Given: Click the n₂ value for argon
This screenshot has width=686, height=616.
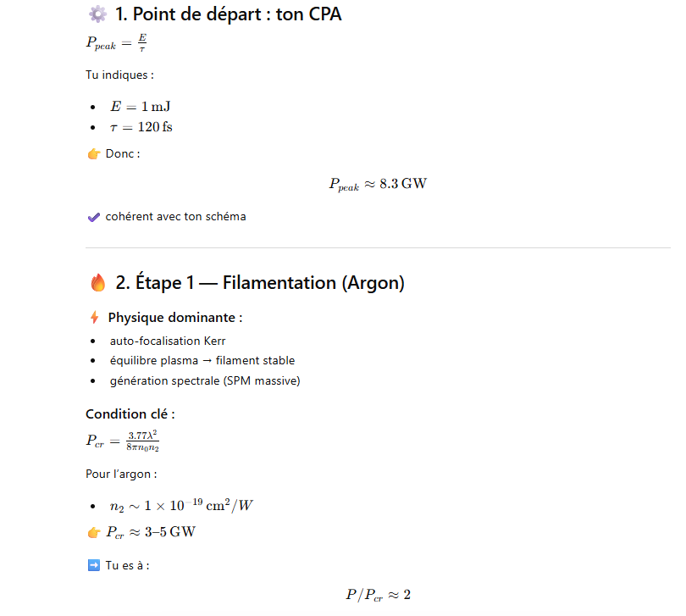Looking at the screenshot, I should point(181,506).
